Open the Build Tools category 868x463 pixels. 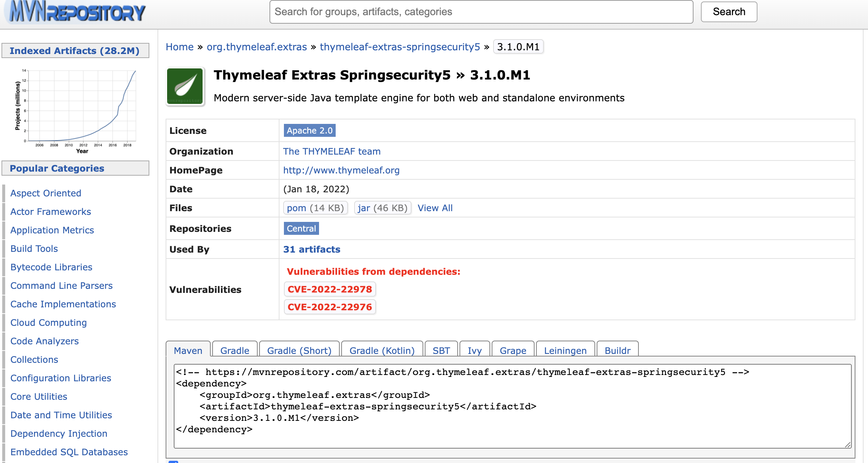(x=34, y=249)
